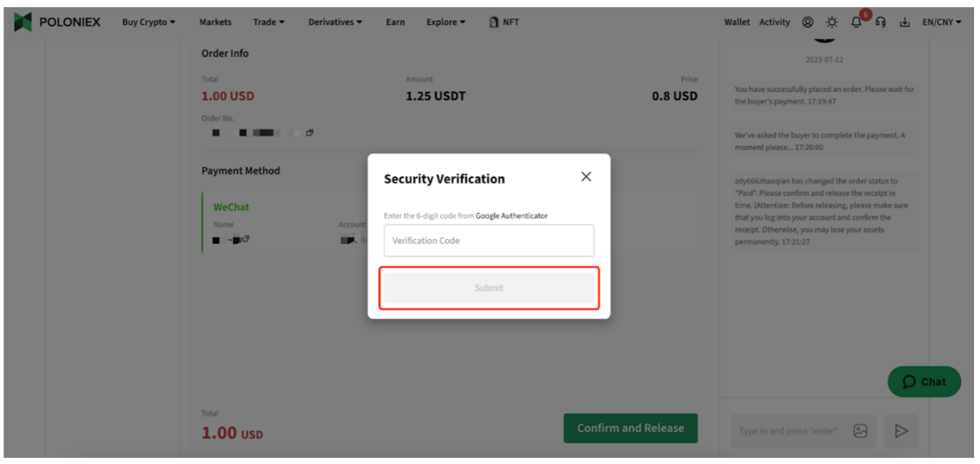Image resolution: width=980 pixels, height=464 pixels.
Task: Open the user account profile icon
Action: [808, 22]
